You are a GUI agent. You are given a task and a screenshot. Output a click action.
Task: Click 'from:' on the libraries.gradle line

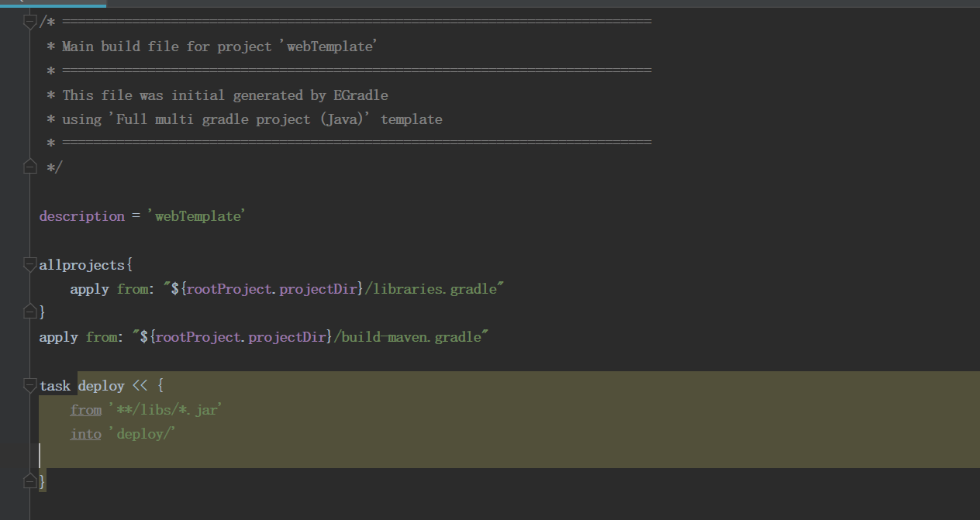click(x=134, y=289)
